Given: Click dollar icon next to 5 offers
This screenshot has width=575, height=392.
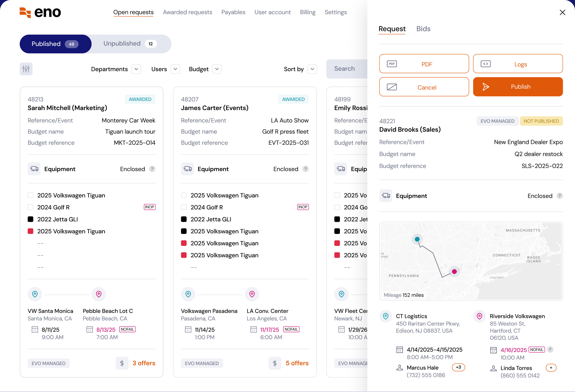Looking at the screenshot, I should point(275,363).
